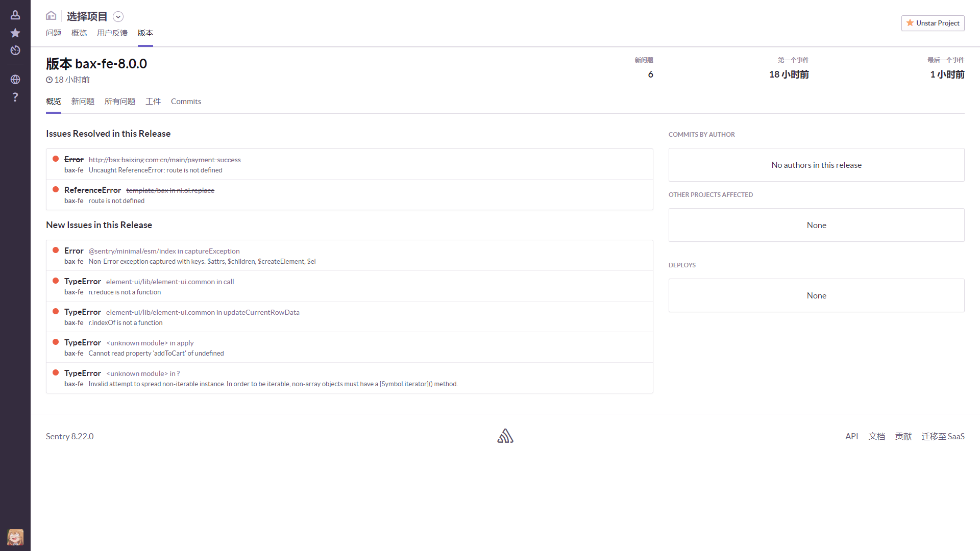Image resolution: width=980 pixels, height=551 pixels.
Task: Open help via question mark icon
Action: click(x=15, y=97)
